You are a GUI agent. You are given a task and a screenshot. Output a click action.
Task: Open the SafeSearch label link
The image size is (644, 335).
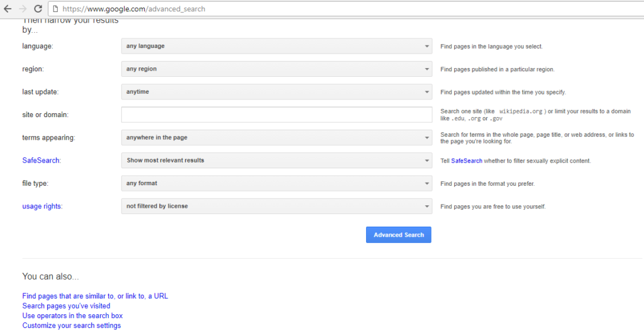41,161
